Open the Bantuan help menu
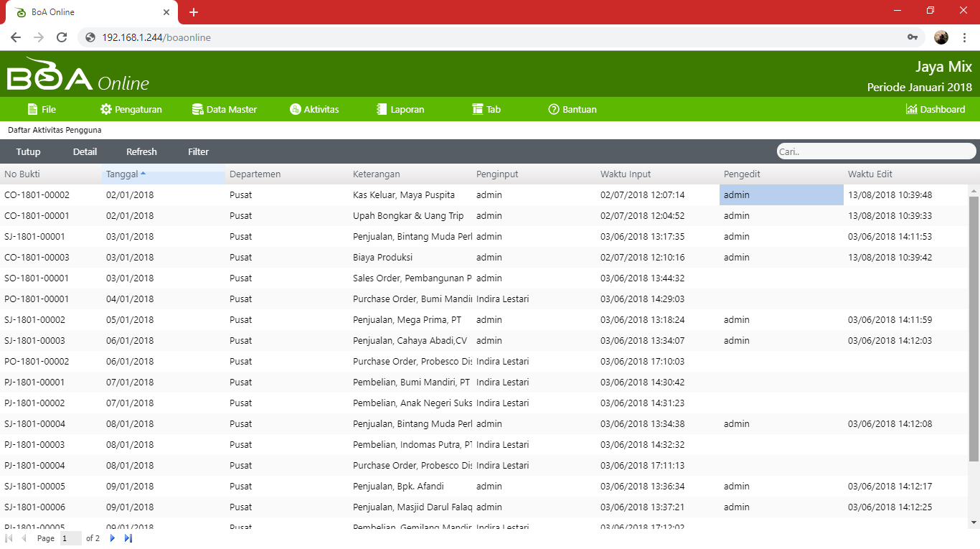This screenshot has width=980, height=549. point(573,109)
